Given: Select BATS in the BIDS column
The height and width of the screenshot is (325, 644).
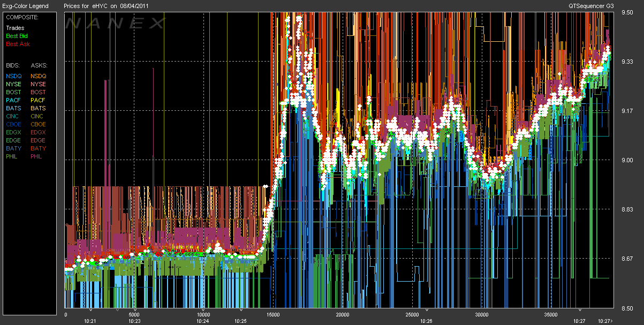Looking at the screenshot, I should point(13,108).
